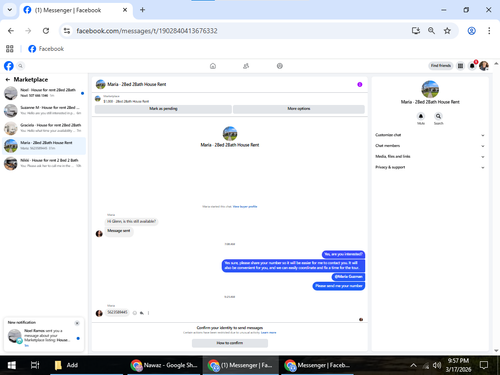
Task: Open Task View on the taskbar
Action: 35,365
